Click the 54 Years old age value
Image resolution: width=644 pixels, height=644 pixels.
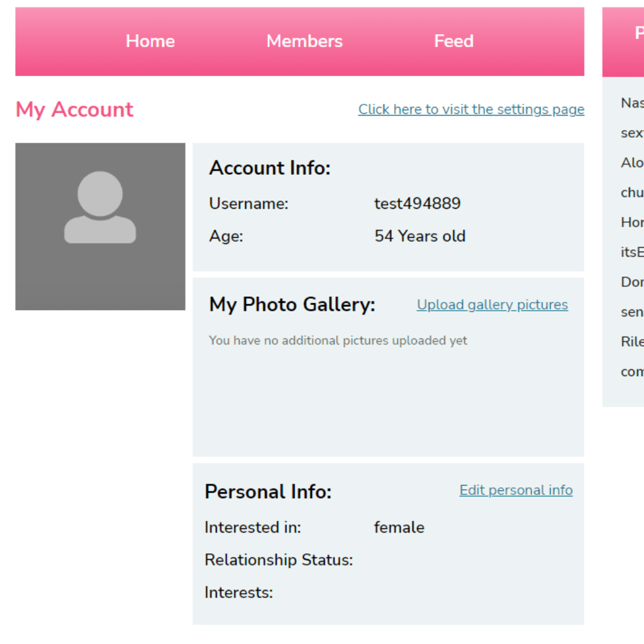(x=419, y=236)
